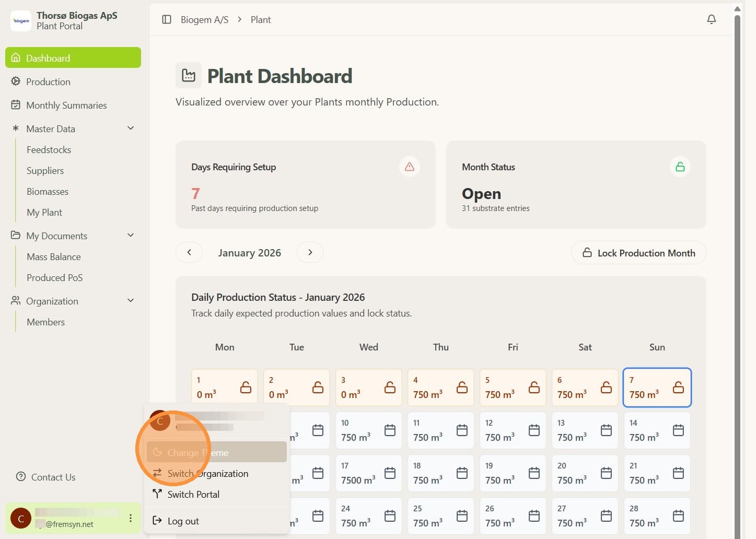The image size is (756, 539).
Task: Click the Lock Production Month button
Action: point(638,253)
